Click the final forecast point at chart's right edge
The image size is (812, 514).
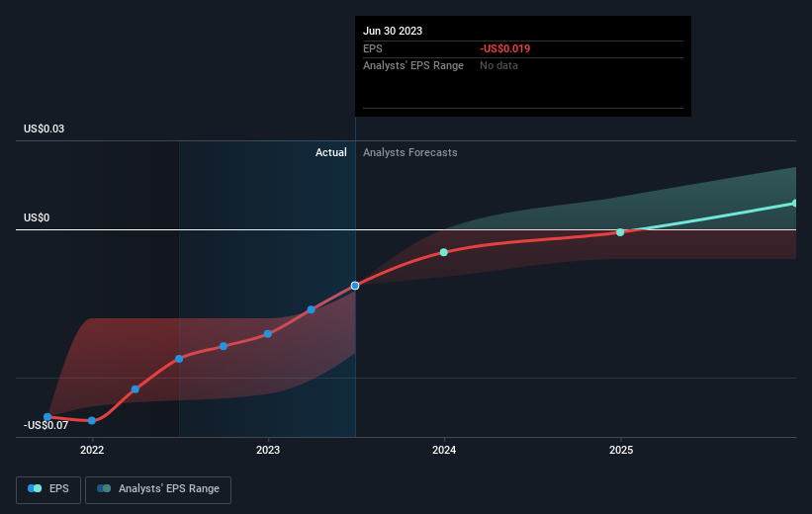point(794,204)
